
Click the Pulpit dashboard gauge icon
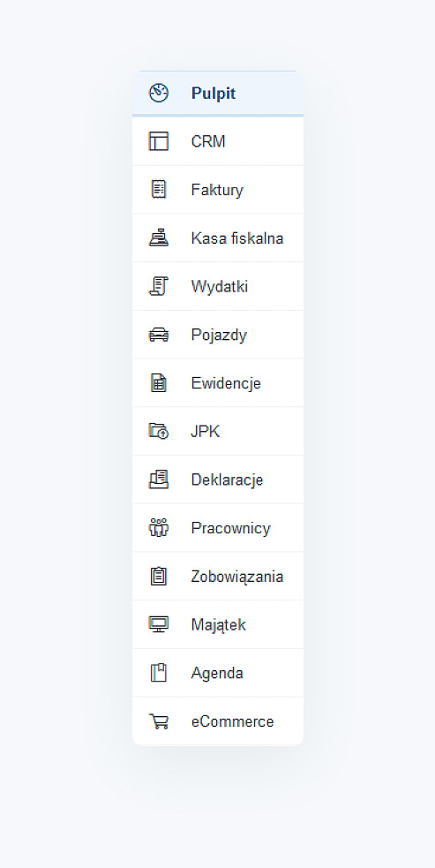(159, 93)
